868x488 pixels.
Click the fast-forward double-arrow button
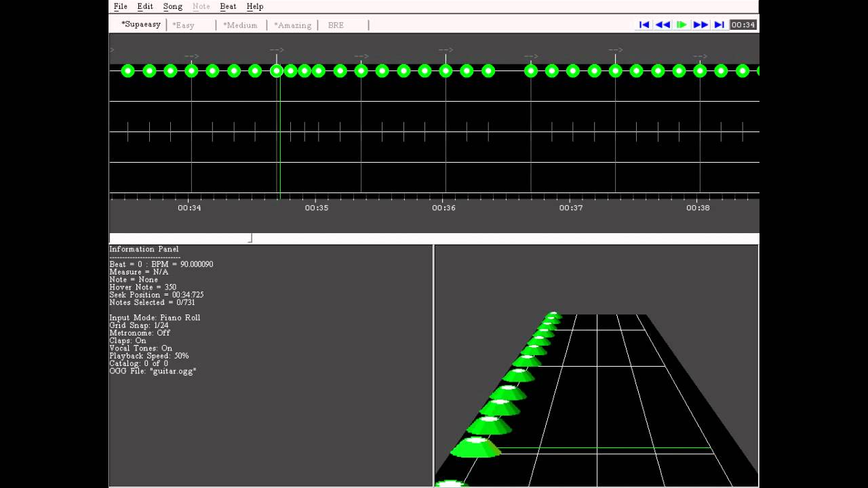tap(701, 25)
